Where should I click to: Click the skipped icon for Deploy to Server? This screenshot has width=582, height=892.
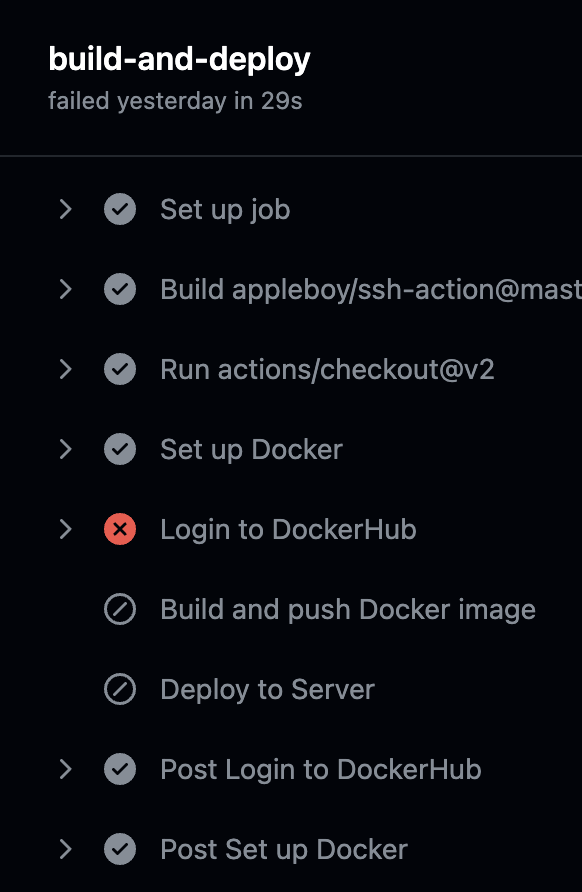(x=120, y=689)
